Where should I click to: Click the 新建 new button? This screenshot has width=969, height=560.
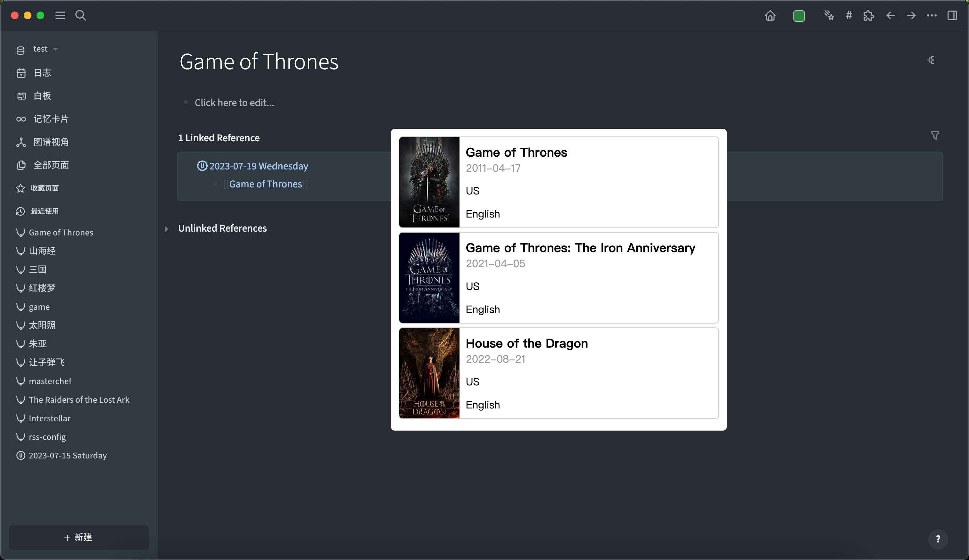[79, 537]
